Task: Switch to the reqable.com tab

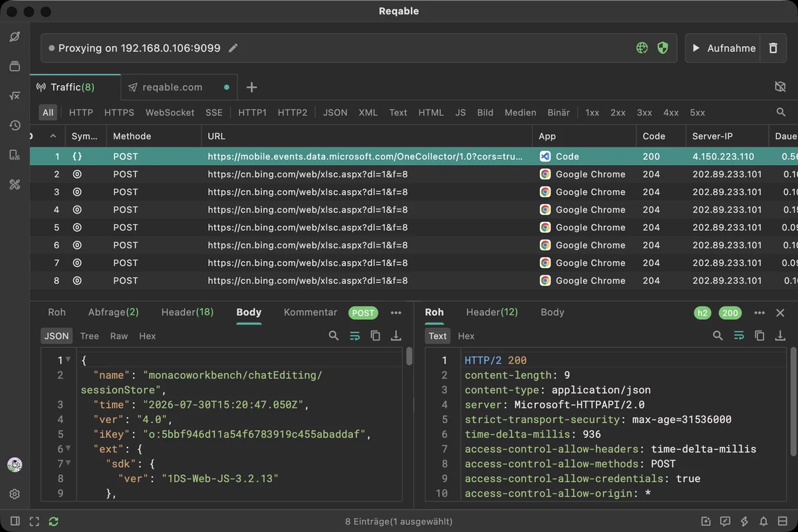Action: [x=179, y=87]
